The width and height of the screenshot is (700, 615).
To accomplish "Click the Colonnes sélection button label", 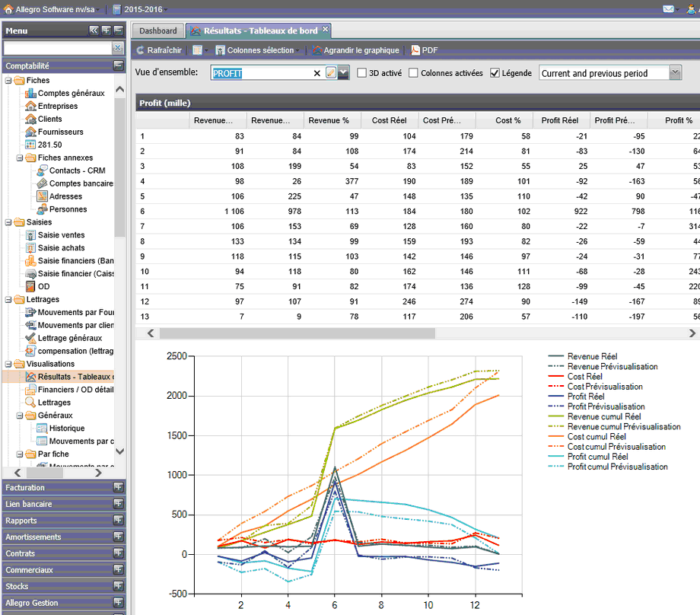I will pyautogui.click(x=261, y=50).
